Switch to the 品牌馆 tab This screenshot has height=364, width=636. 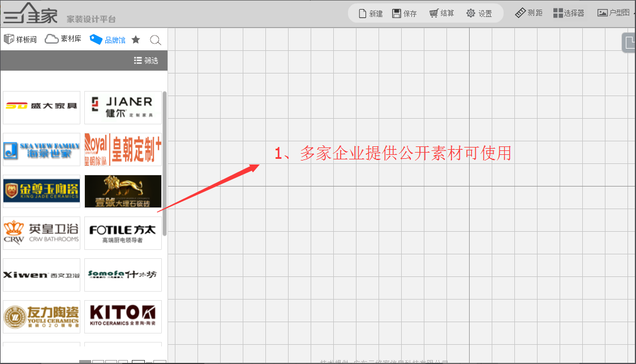click(108, 40)
